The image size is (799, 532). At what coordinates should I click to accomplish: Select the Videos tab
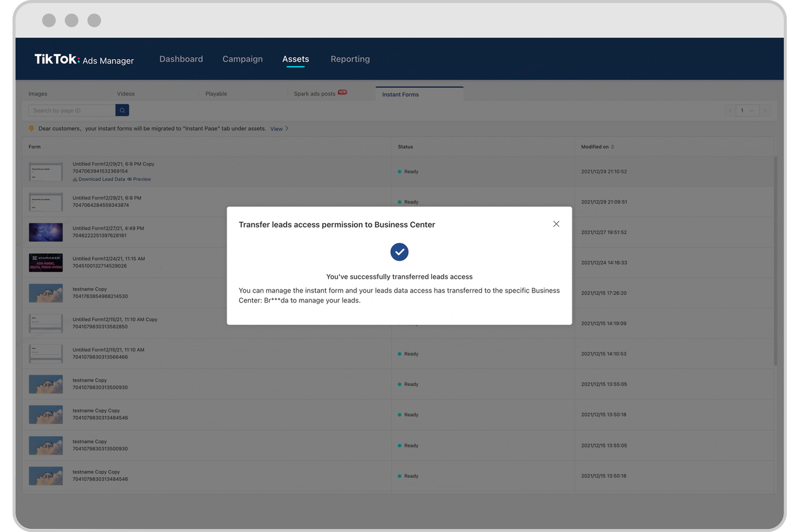click(x=125, y=94)
